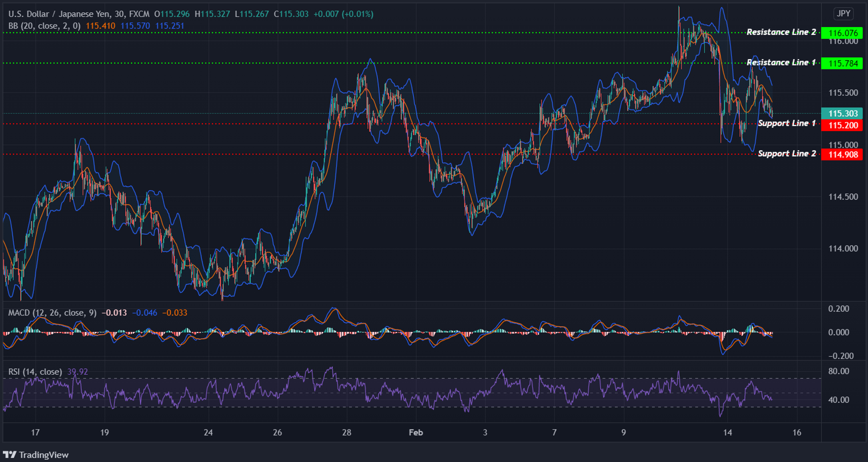868x462 pixels.
Task: Select the Support Line 1 text label
Action: [788, 124]
